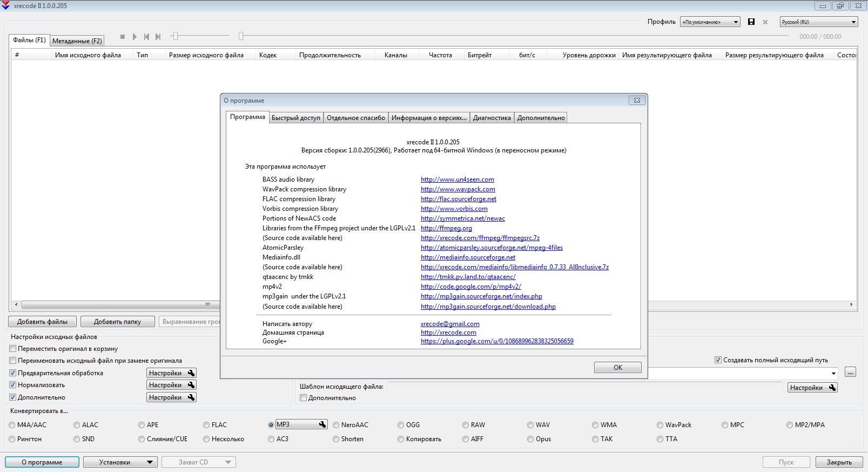Click the О программе button

(x=42, y=462)
